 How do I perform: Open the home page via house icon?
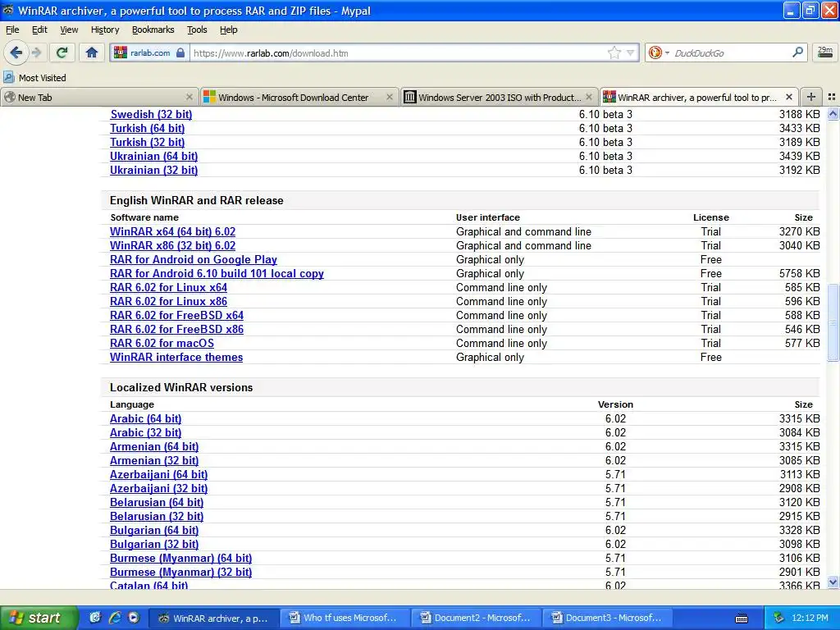coord(92,52)
